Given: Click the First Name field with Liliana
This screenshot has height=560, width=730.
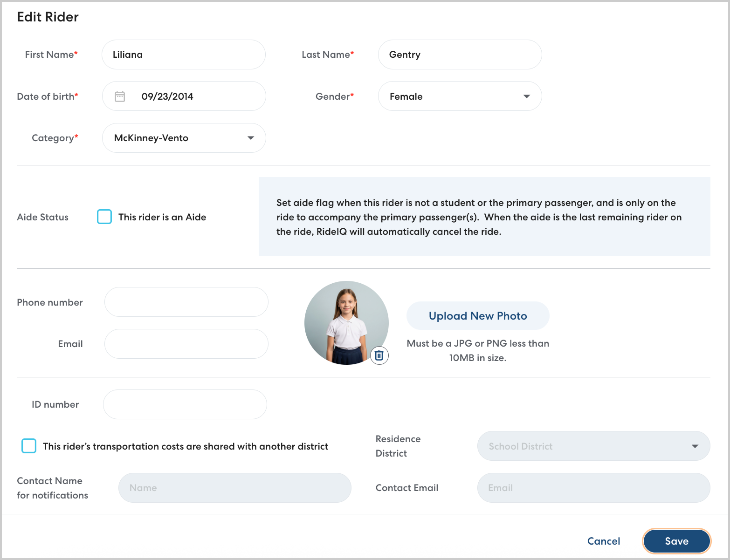Looking at the screenshot, I should tap(183, 55).
